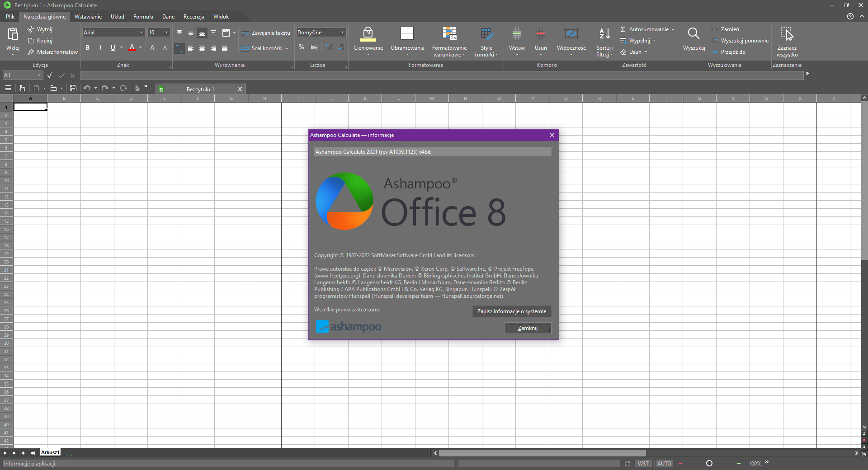
Task: Switch to the Recenzja ribbon tab
Action: click(x=194, y=17)
